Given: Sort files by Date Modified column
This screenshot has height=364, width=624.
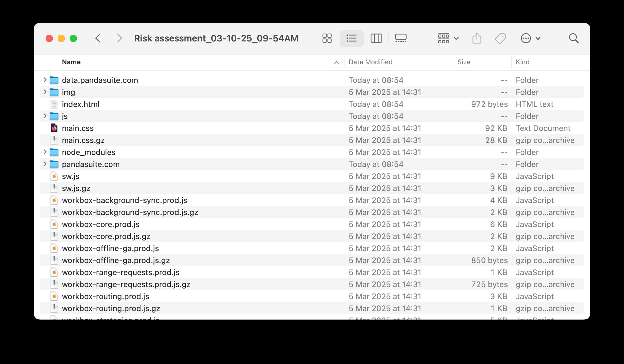Looking at the screenshot, I should click(370, 62).
